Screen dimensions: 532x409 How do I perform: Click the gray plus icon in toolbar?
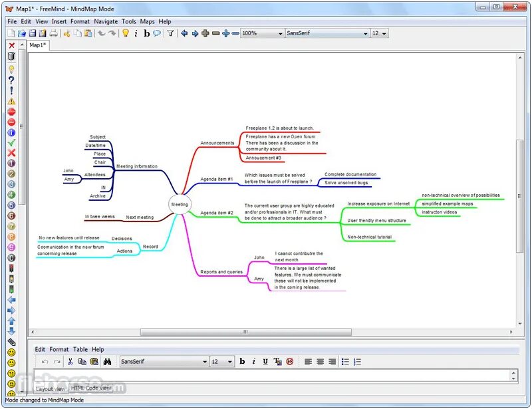205,33
